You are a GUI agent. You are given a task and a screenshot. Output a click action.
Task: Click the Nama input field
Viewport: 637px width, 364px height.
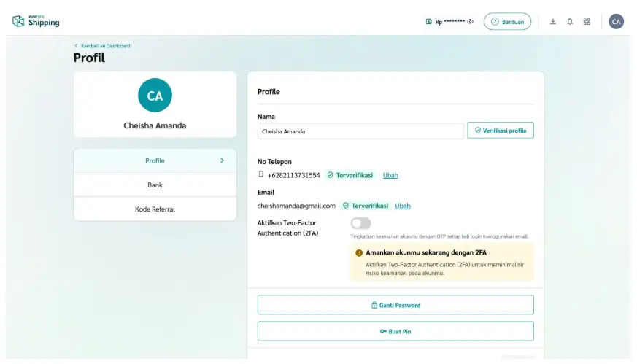tap(360, 131)
